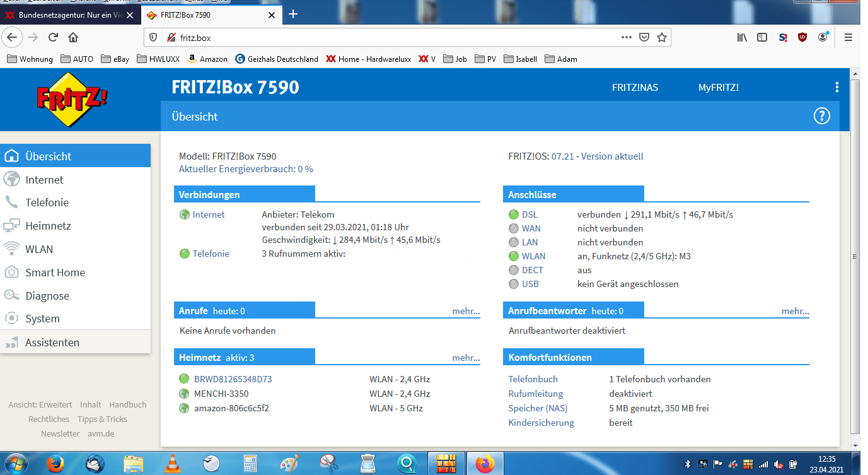Open Speicher (NAS) link
The height and width of the screenshot is (475, 868).
click(538, 408)
